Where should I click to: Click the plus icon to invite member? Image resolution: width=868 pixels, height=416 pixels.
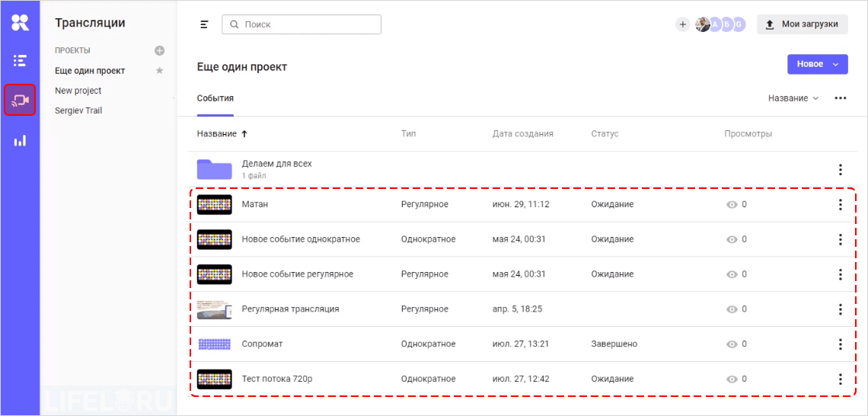(682, 24)
